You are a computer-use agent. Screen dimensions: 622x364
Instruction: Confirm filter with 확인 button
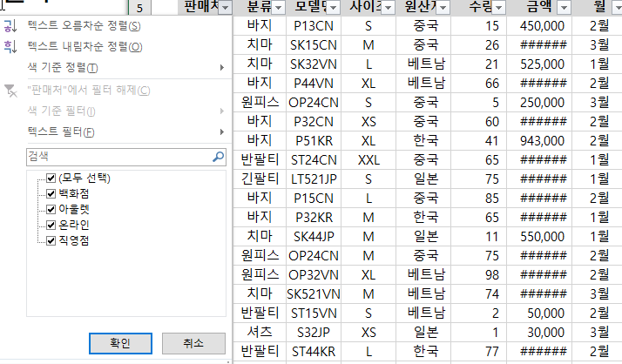[120, 343]
